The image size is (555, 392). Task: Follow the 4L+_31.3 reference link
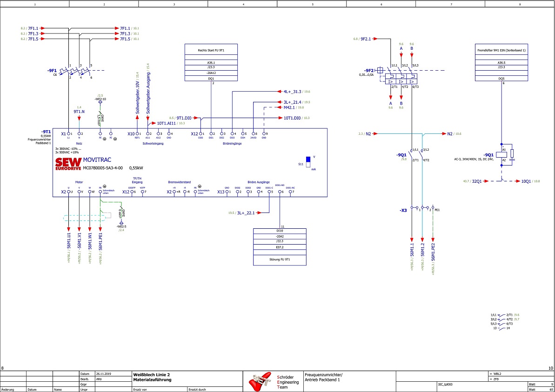pyautogui.click(x=292, y=92)
